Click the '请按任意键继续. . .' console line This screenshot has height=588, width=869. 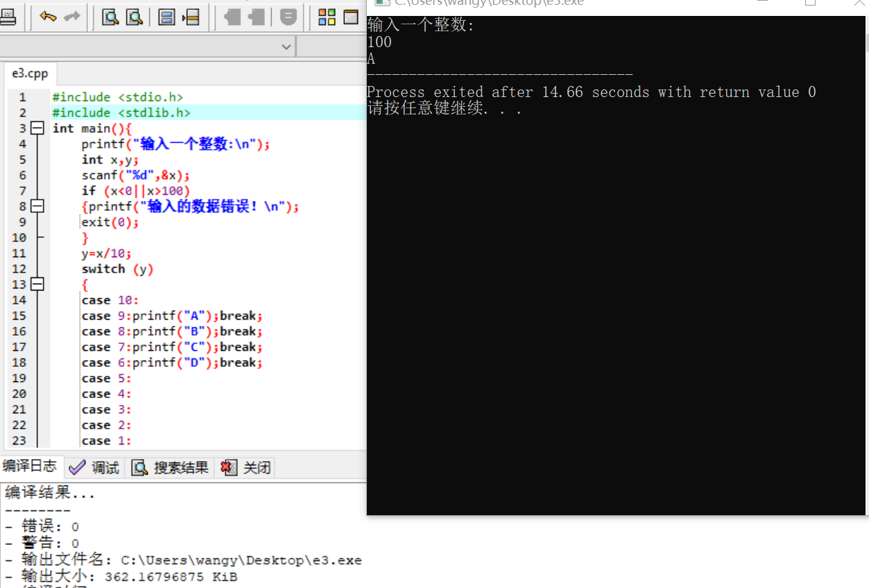pos(445,109)
